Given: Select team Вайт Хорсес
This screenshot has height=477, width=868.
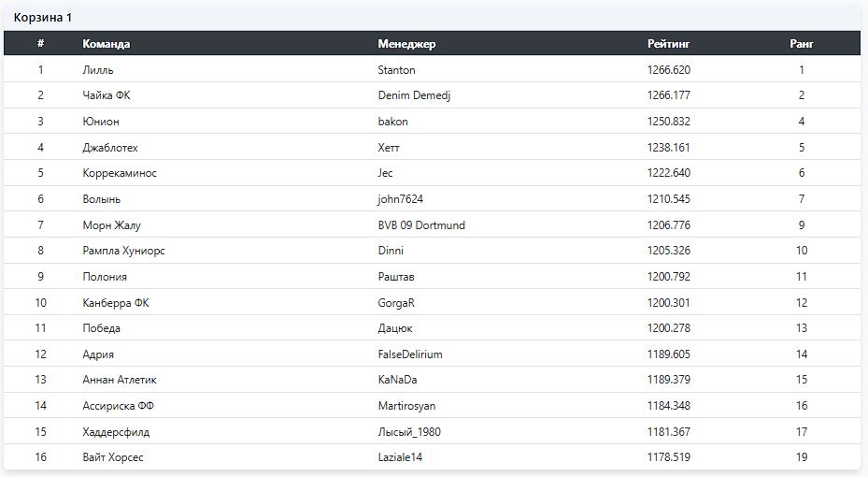Looking at the screenshot, I should point(113,457).
